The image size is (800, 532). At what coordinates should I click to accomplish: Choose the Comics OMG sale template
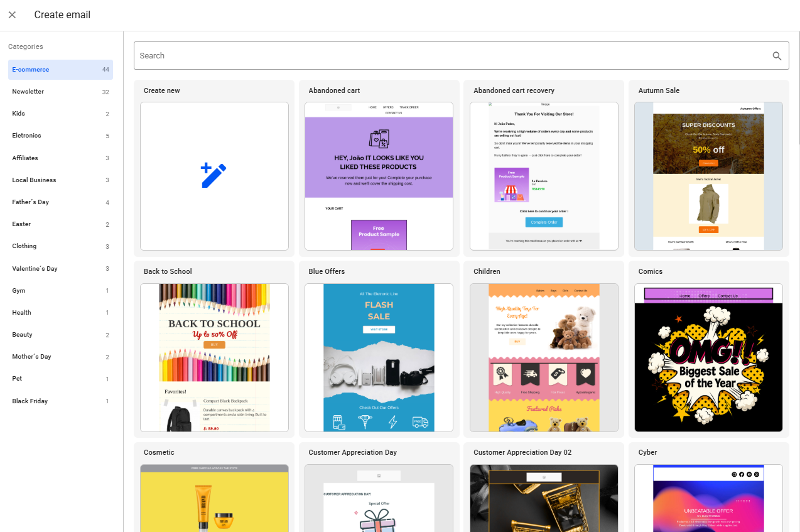708,357
